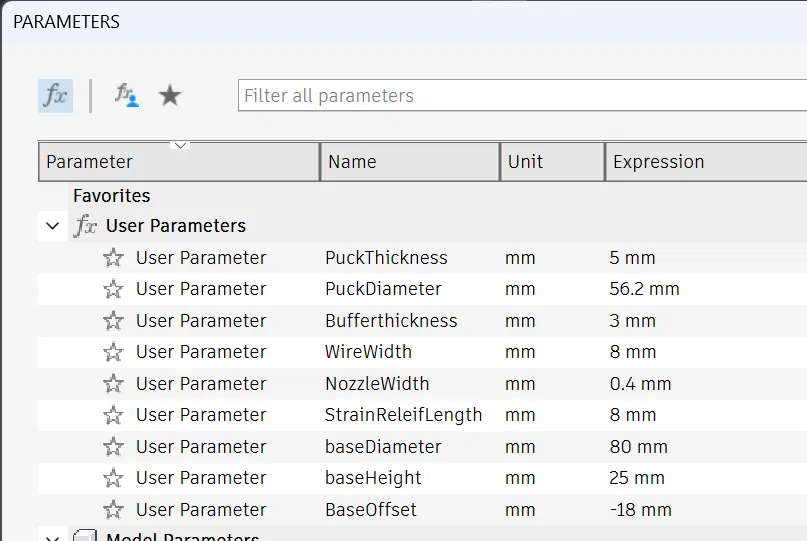
Task: Click the Parameter column header
Action: click(178, 164)
